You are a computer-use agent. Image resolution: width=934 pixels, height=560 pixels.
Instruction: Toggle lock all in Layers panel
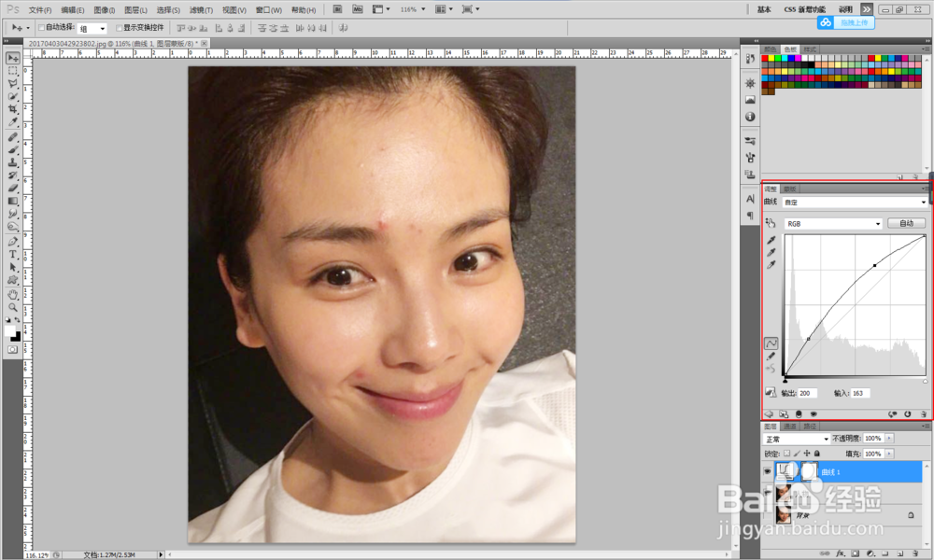pos(817,454)
